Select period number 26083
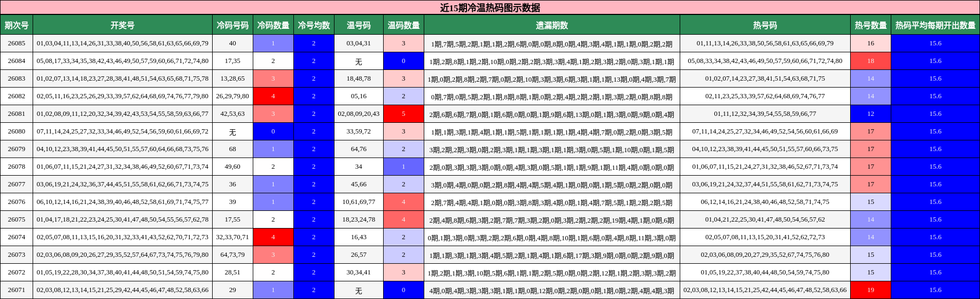 tap(17, 78)
